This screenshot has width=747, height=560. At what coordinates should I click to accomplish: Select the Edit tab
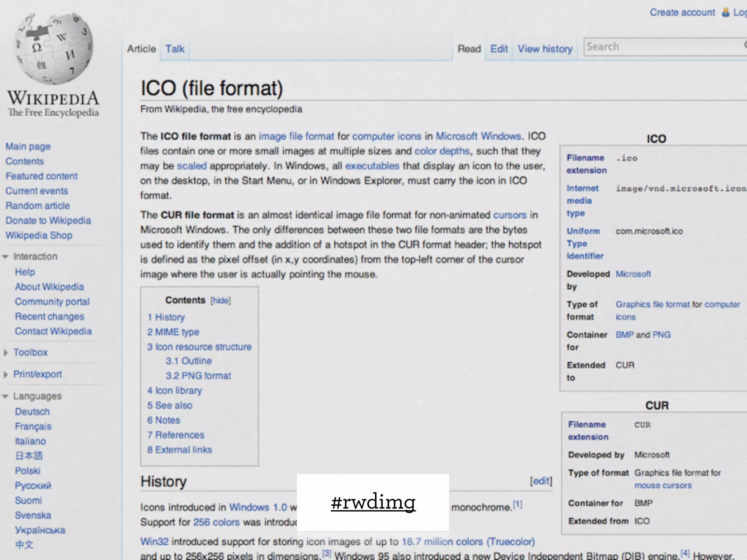(x=499, y=49)
